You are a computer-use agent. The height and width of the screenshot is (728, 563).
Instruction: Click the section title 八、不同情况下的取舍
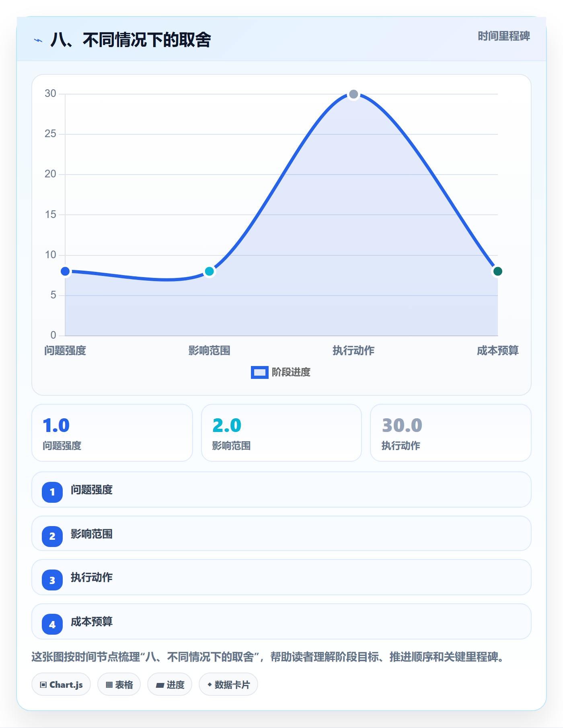point(131,40)
